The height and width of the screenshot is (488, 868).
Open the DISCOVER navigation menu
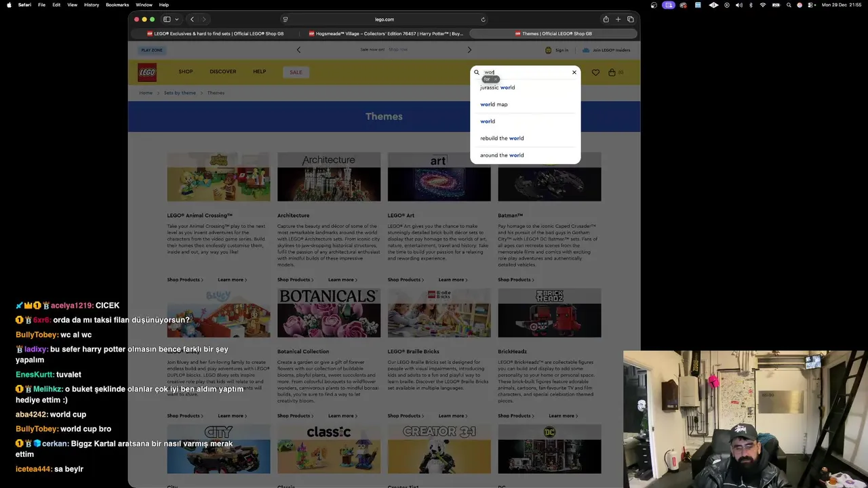pos(223,72)
